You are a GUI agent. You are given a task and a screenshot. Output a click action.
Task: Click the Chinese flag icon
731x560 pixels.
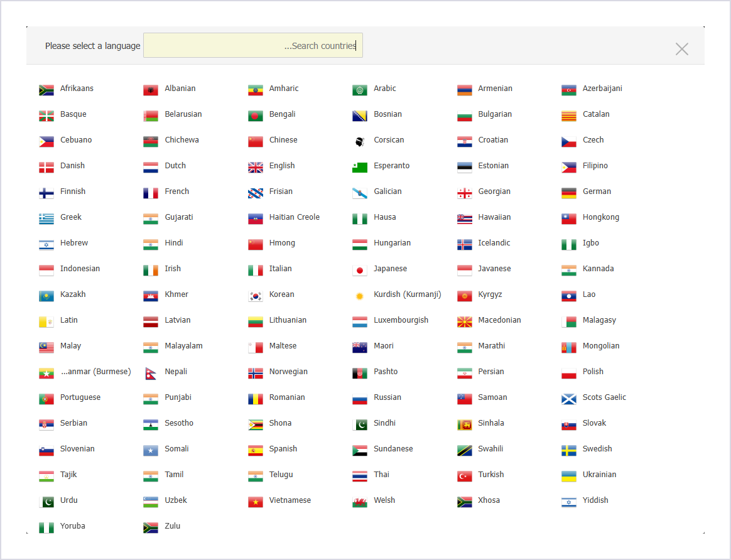click(x=256, y=141)
